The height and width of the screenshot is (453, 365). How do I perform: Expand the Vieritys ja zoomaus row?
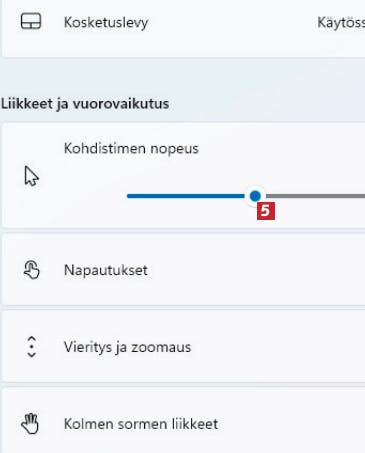pos(184,346)
